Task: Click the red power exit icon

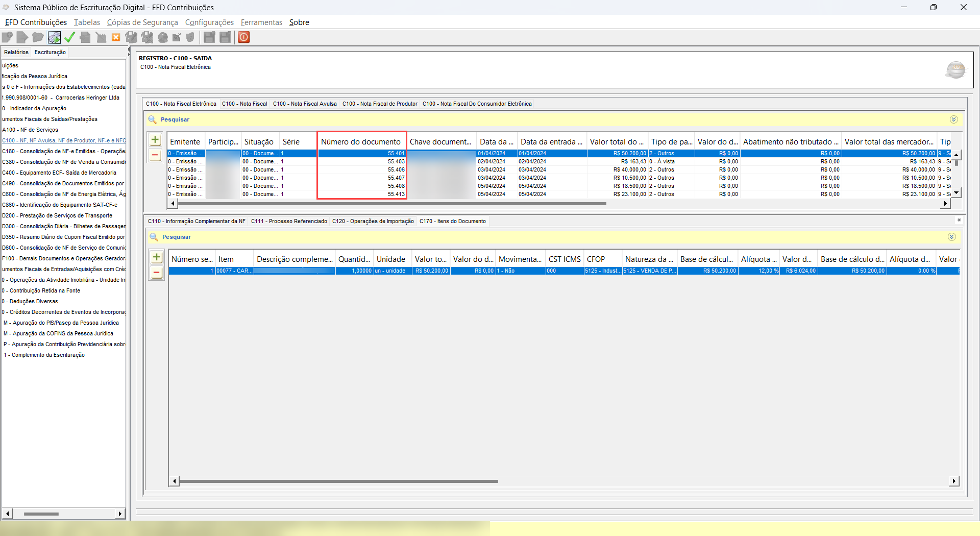Action: click(x=244, y=37)
